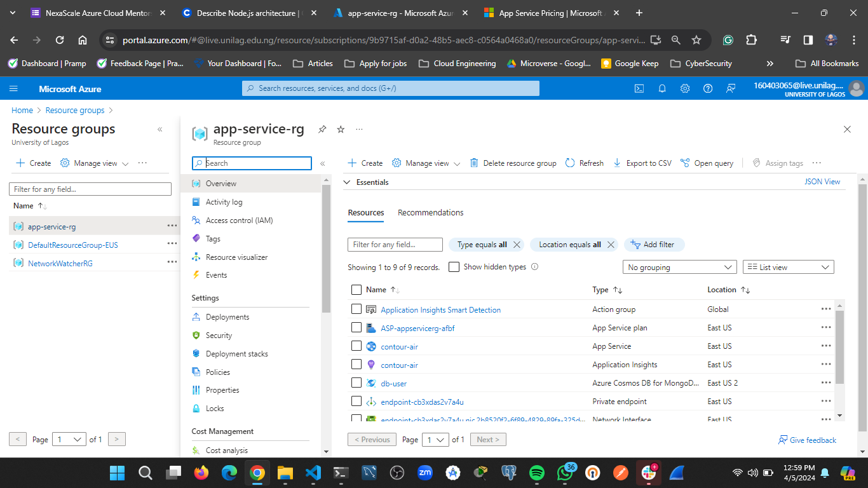Viewport: 868px width, 488px height.
Task: Open more options for NetworkWatcherRG row
Action: pyautogui.click(x=172, y=262)
